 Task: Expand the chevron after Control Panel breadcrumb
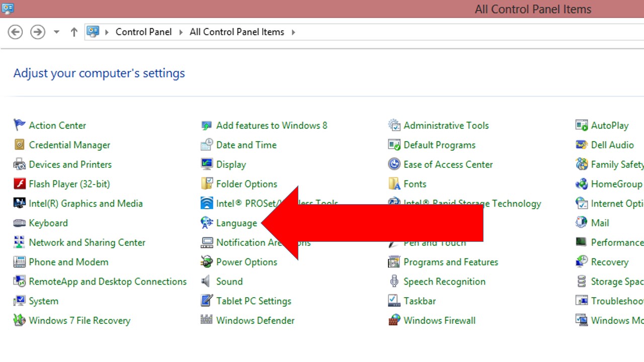pos(181,32)
